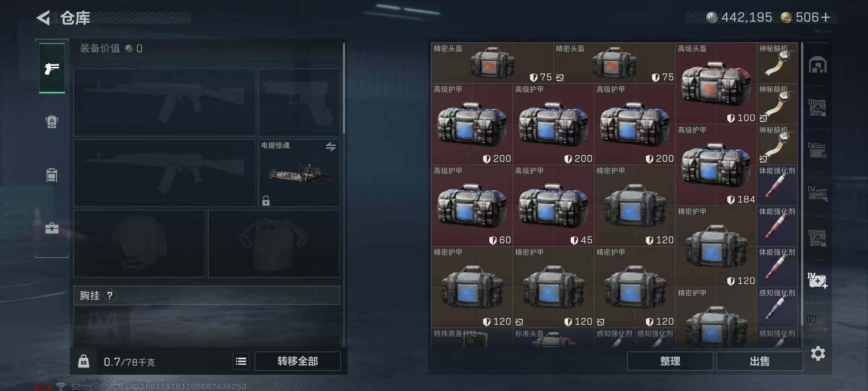868x391 pixels.
Task: Select the 高级头盔 item with 100 durability
Action: (716, 83)
